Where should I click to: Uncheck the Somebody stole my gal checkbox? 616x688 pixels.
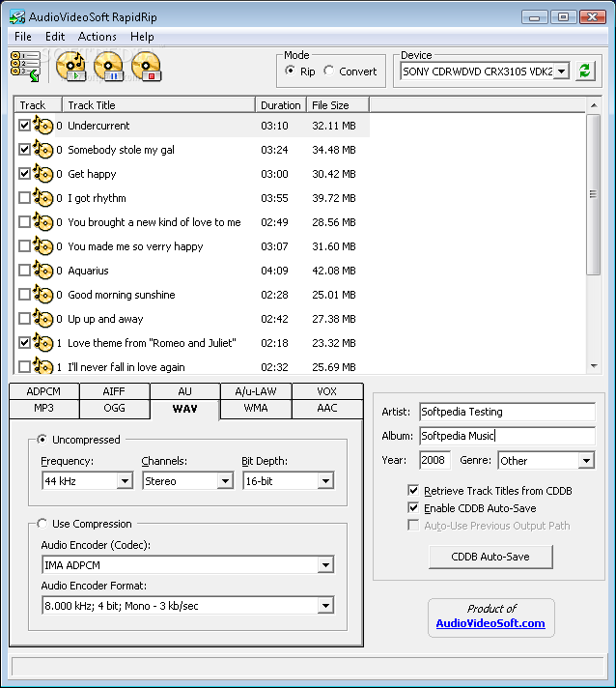point(24,150)
